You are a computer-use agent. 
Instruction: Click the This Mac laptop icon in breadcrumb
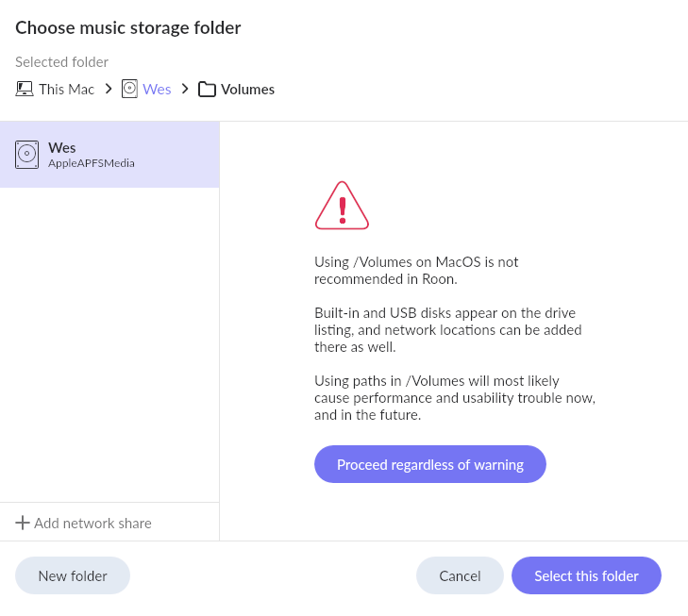coord(25,89)
